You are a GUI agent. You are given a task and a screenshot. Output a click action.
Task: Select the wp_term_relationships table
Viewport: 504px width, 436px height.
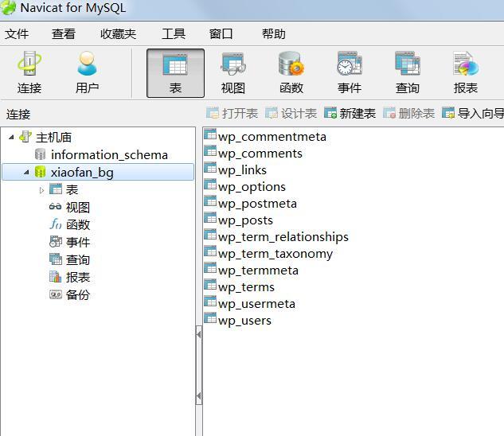[283, 237]
